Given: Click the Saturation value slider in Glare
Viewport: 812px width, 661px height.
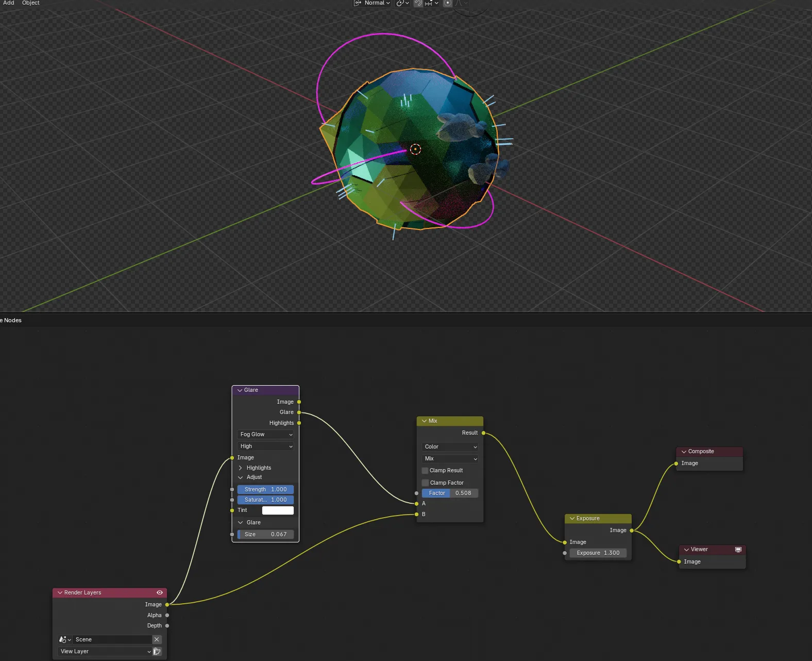Looking at the screenshot, I should [266, 500].
